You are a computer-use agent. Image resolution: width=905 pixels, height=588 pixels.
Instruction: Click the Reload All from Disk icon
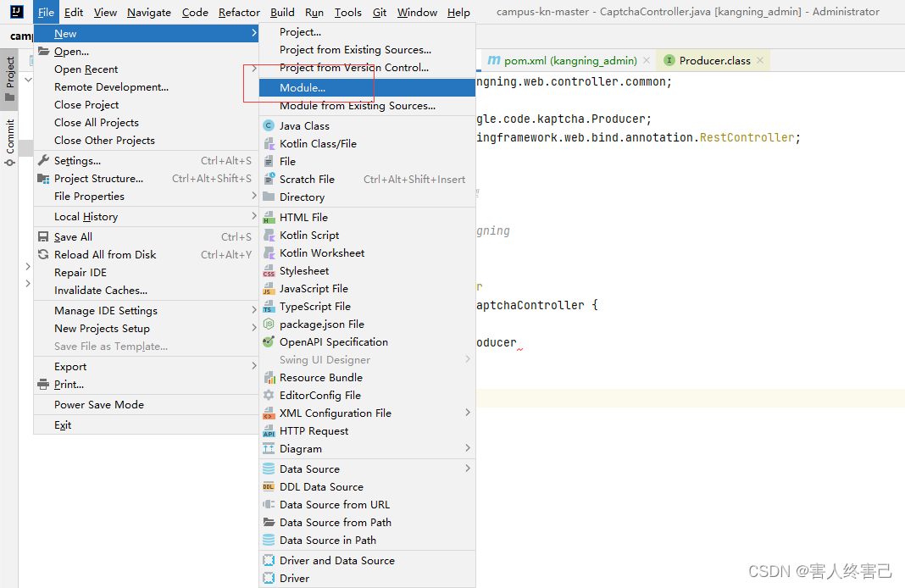(x=43, y=254)
